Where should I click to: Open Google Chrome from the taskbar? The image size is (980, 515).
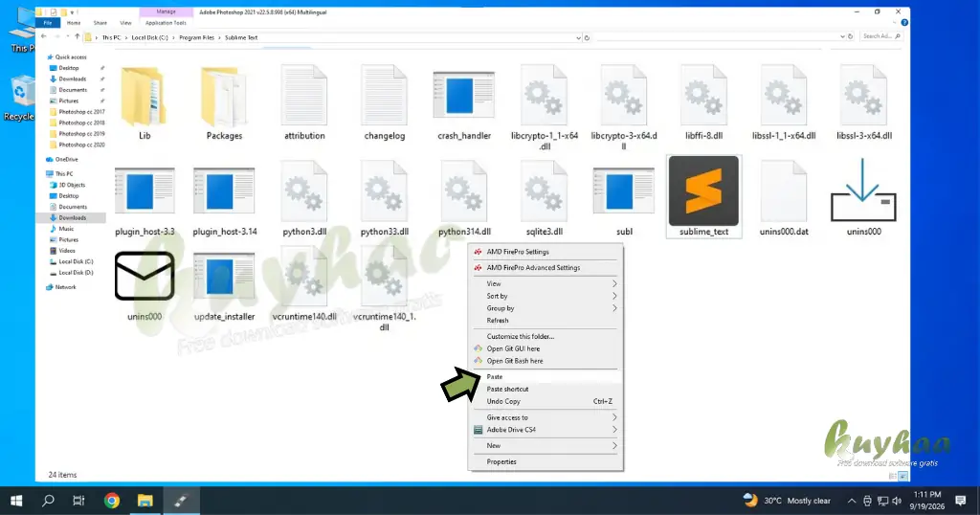(112, 500)
